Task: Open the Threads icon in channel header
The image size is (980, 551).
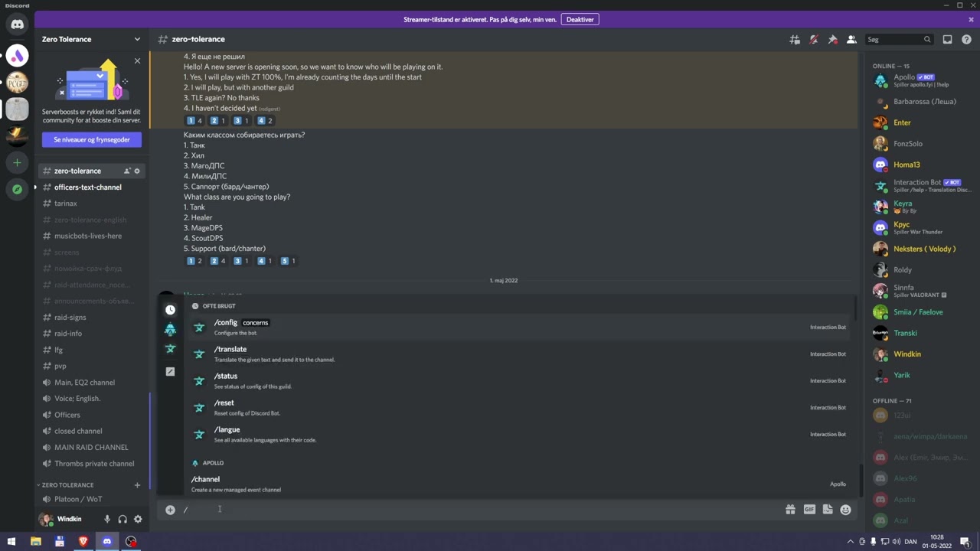Action: click(x=795, y=40)
